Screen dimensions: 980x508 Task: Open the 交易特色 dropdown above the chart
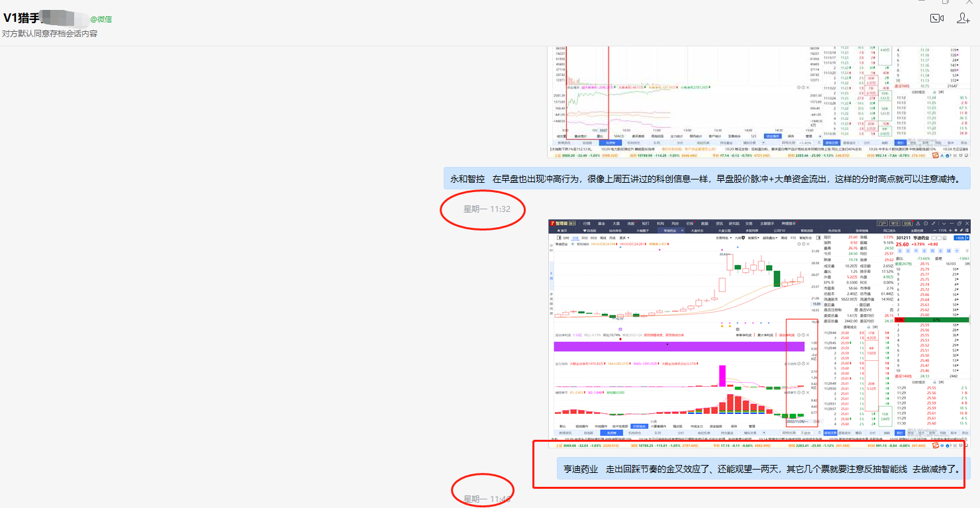[724, 237]
